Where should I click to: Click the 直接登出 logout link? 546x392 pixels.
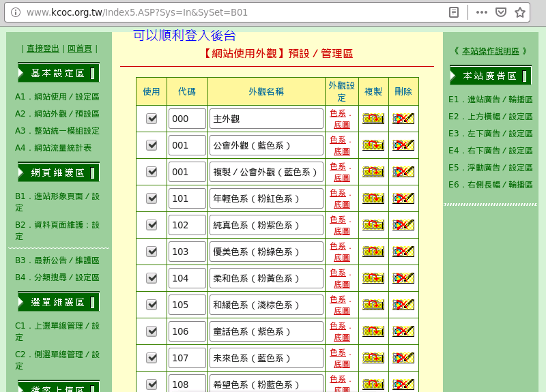pyautogui.click(x=43, y=48)
